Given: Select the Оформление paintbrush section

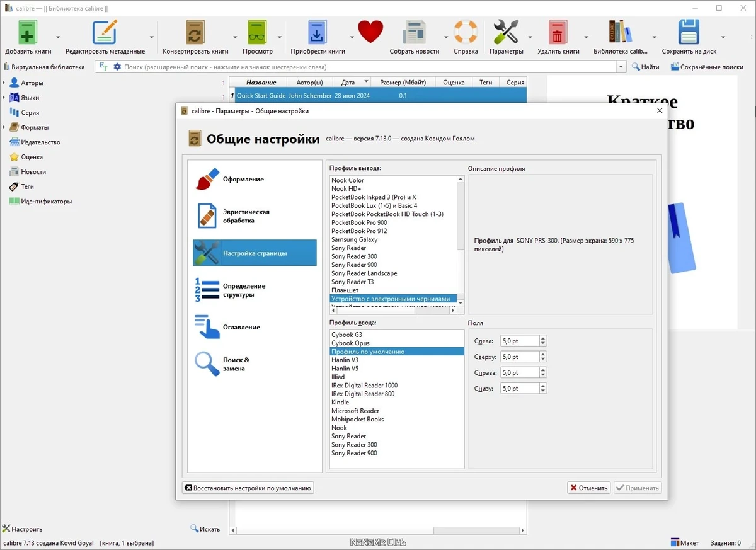Looking at the screenshot, I should click(x=255, y=180).
